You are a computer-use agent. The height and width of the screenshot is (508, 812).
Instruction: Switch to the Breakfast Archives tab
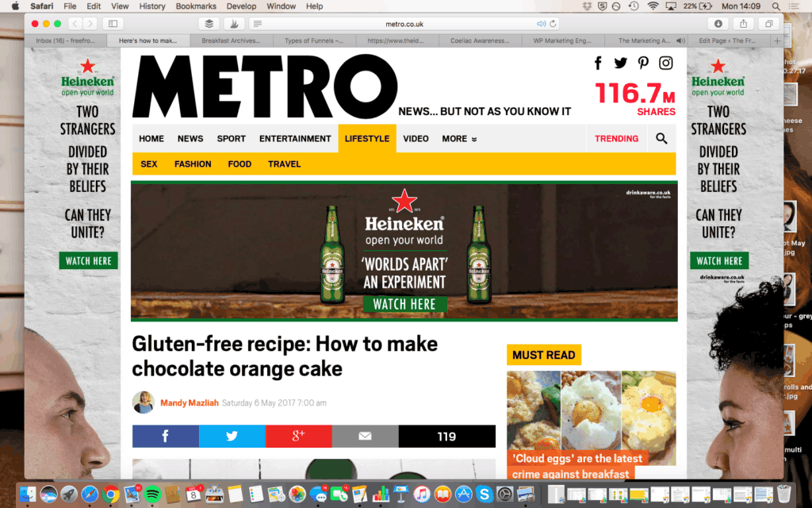coord(231,40)
